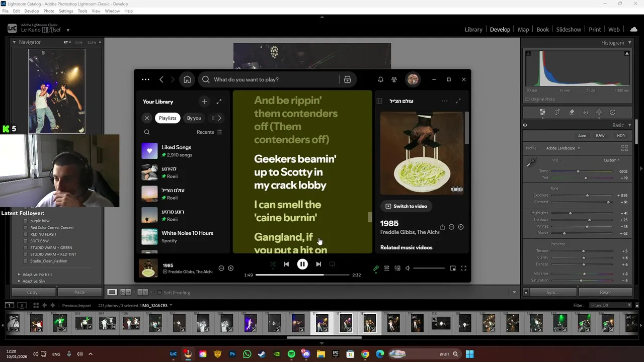Skip to the next track in Spotify
Viewport: 644px width, 362px height.
pos(318,264)
